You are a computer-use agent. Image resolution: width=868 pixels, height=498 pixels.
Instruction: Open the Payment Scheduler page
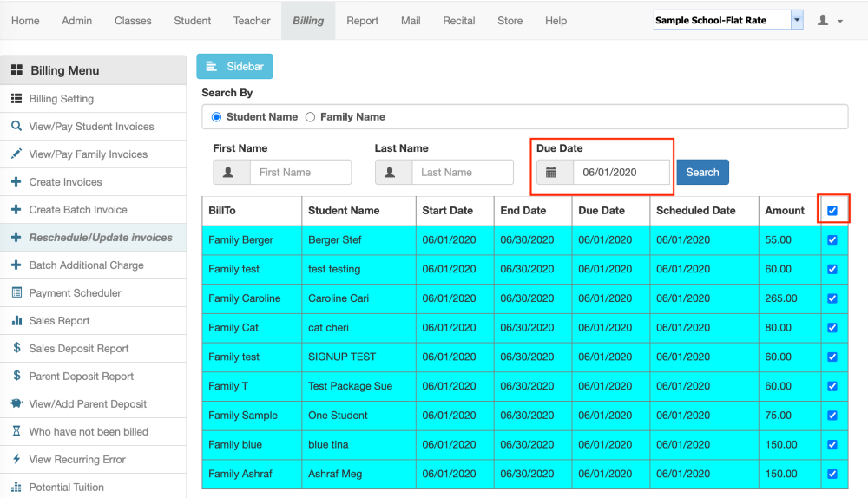pyautogui.click(x=76, y=292)
